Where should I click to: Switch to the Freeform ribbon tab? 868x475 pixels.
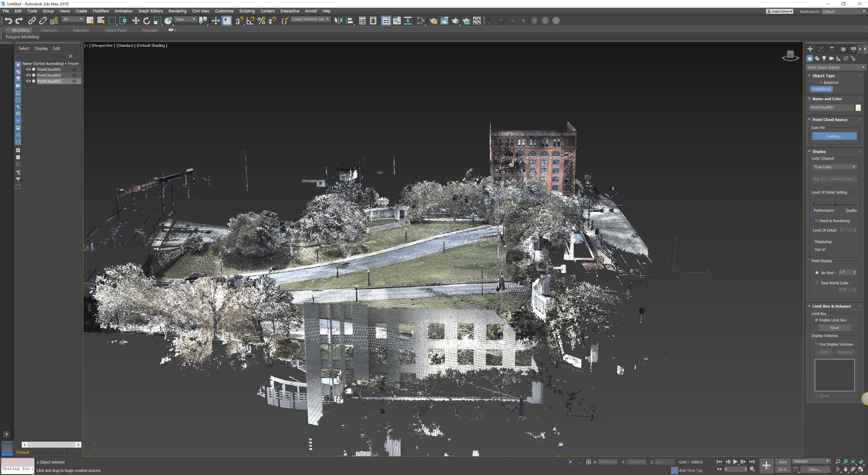49,30
